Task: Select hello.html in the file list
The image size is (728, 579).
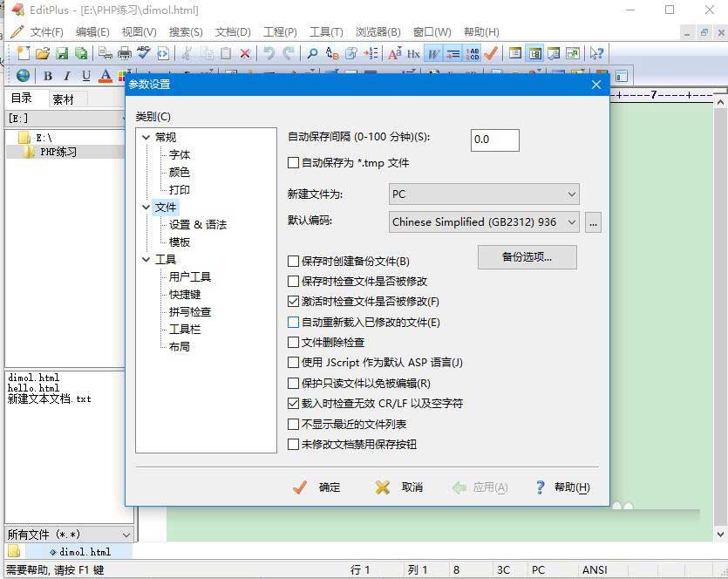Action: click(x=33, y=388)
